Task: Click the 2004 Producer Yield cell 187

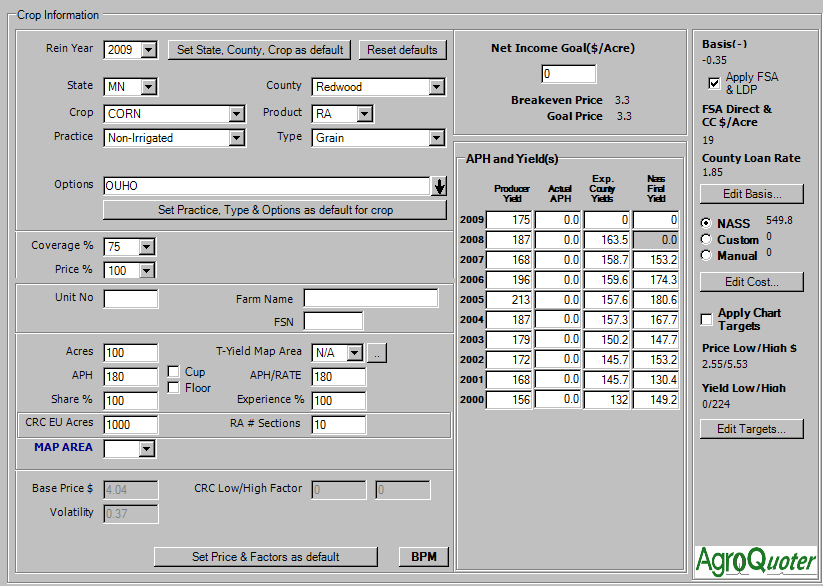Action: (509, 320)
